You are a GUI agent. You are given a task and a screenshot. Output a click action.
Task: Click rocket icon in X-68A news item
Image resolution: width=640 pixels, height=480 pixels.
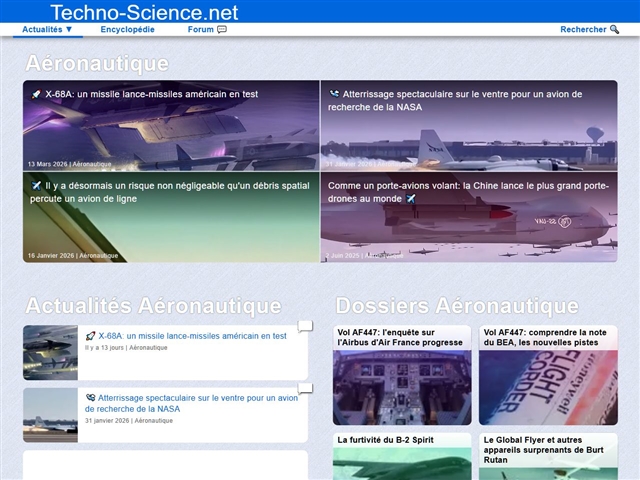pyautogui.click(x=90, y=336)
